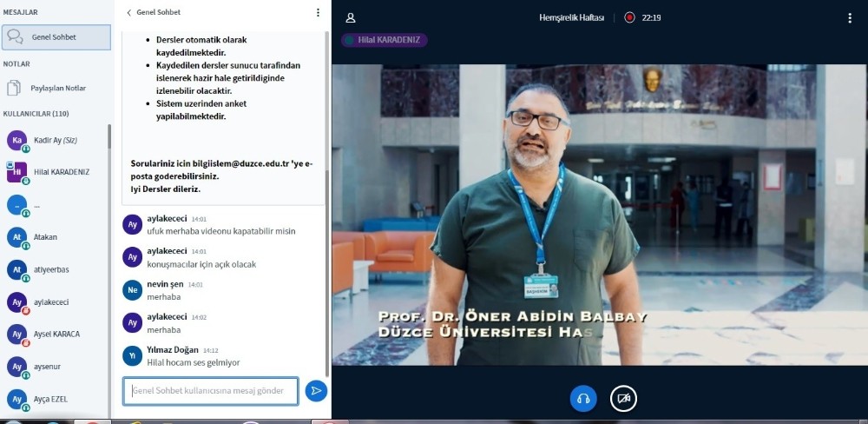Select aylakececi in the user list
The height and width of the screenshot is (424, 868).
[x=52, y=302]
